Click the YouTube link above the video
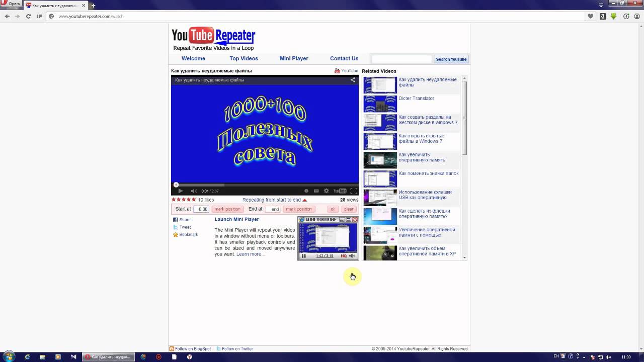This screenshot has width=644, height=362. coord(347,71)
